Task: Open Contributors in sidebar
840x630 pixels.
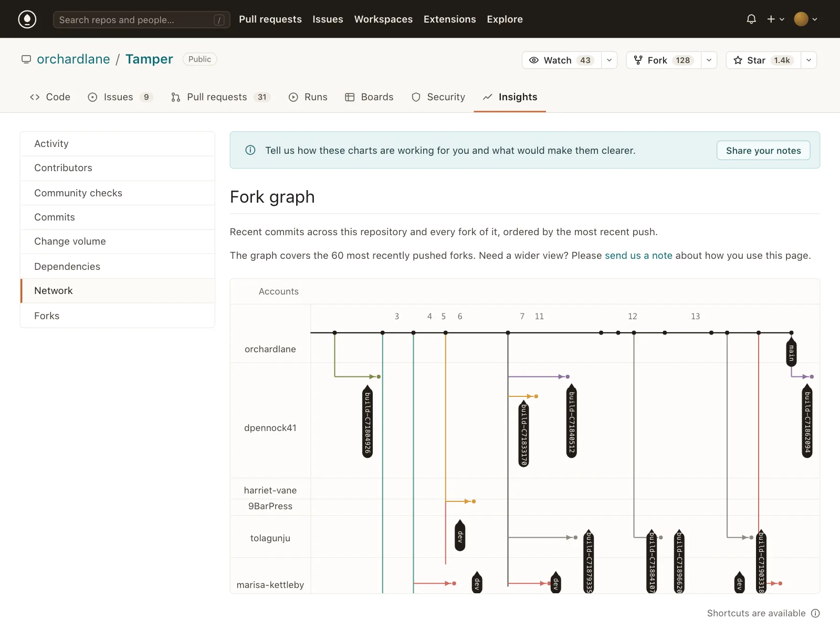Action: tap(118, 168)
